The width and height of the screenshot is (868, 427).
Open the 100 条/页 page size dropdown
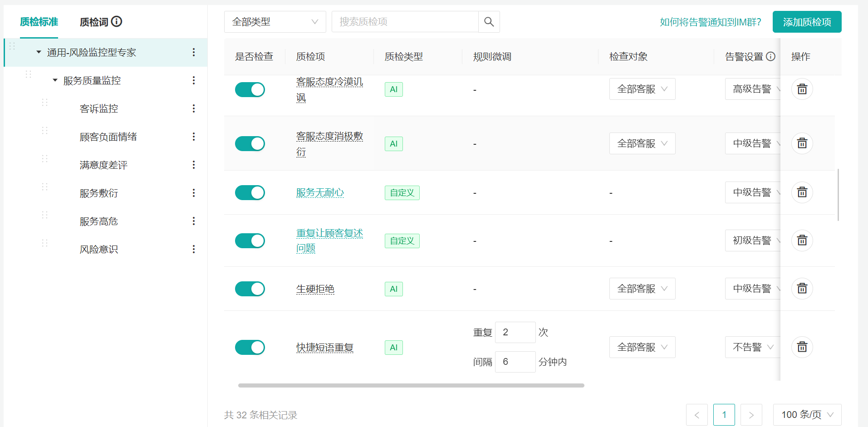pyautogui.click(x=807, y=415)
